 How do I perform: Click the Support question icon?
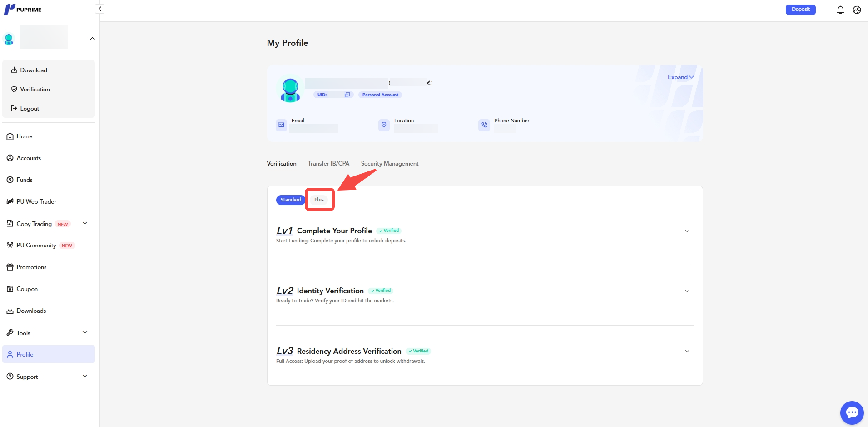point(10,376)
